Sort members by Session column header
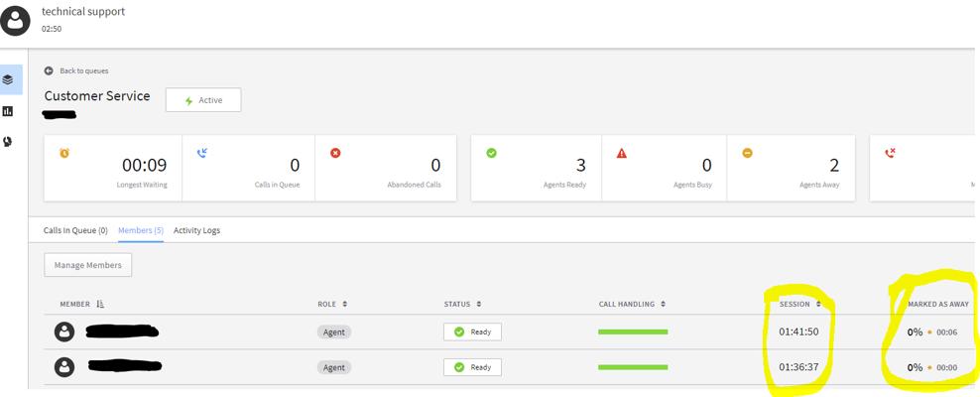The height and width of the screenshot is (397, 980). click(799, 304)
